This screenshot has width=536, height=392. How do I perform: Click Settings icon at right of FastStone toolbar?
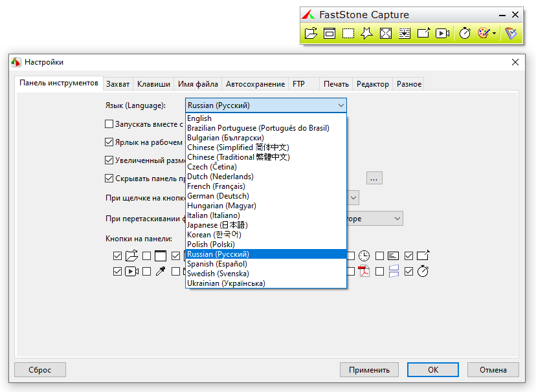click(x=511, y=34)
